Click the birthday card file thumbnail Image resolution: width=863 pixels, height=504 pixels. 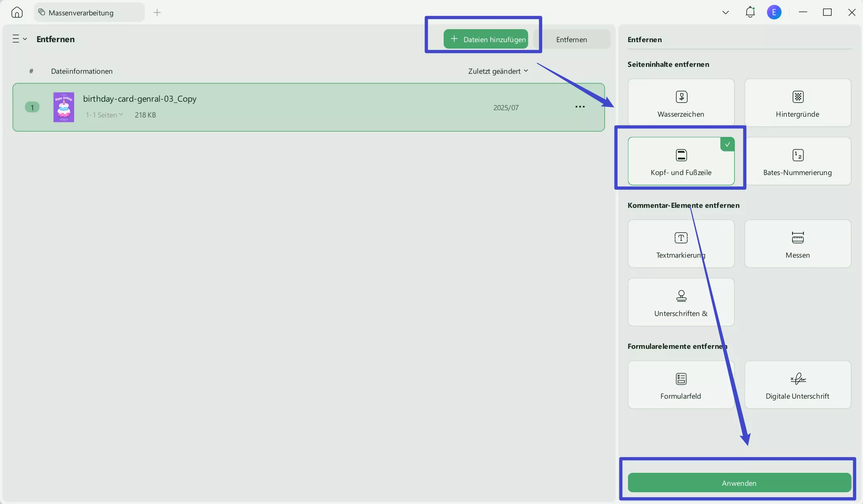[x=64, y=107]
